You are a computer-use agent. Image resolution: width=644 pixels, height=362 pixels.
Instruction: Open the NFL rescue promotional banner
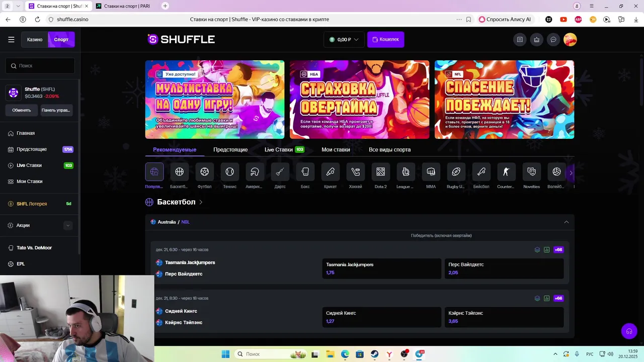coord(504,100)
